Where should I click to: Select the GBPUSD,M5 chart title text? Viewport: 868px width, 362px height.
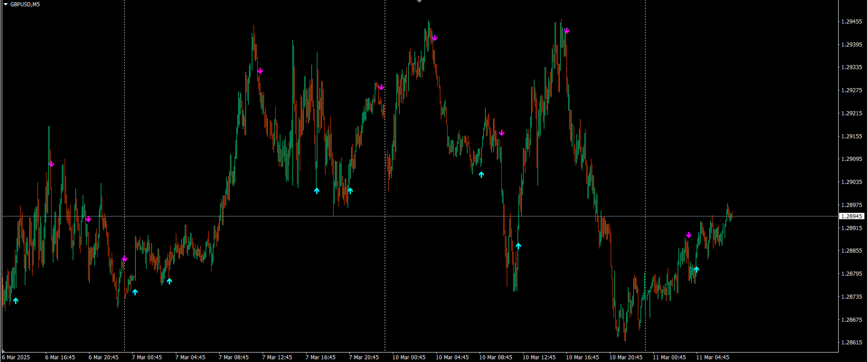tap(25, 5)
